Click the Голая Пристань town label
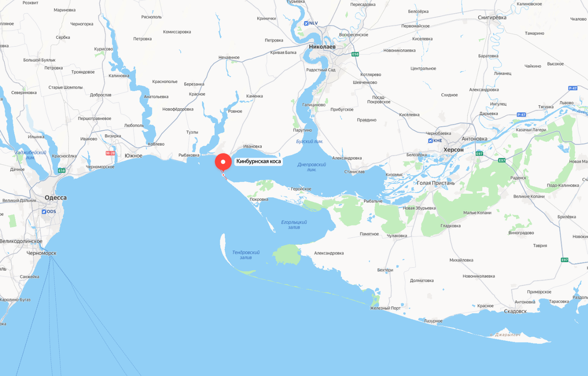 point(436,183)
